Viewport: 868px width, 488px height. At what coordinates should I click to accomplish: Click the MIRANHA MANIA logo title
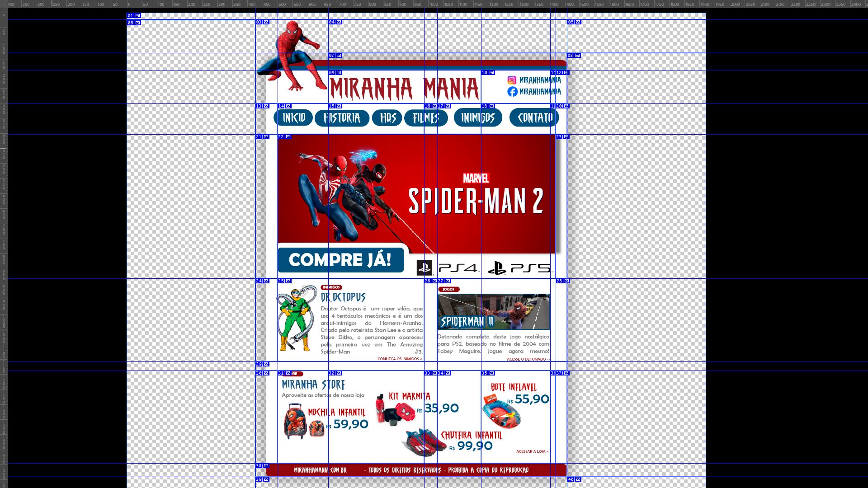coord(404,89)
